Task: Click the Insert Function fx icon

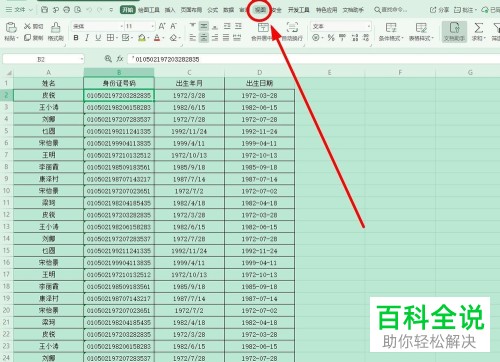Action: (x=120, y=59)
